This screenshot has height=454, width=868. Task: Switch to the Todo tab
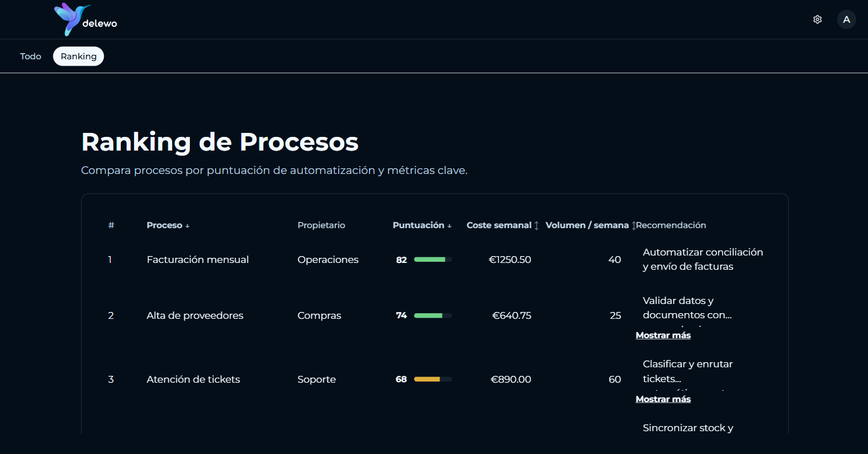click(x=30, y=56)
